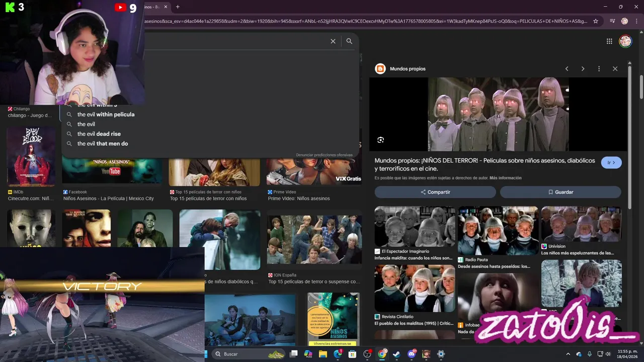This screenshot has height=362, width=644.
Task: Open Radio Pauta related image
Action: [498, 231]
